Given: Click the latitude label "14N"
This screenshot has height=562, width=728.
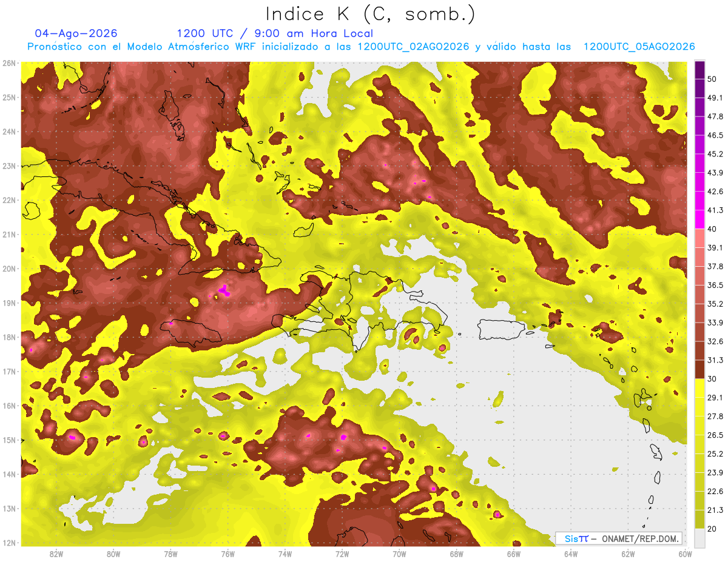Looking at the screenshot, I should click(x=9, y=474).
